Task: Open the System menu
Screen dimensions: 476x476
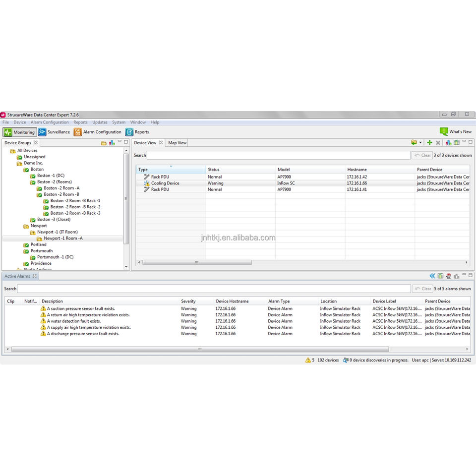Action: point(119,122)
